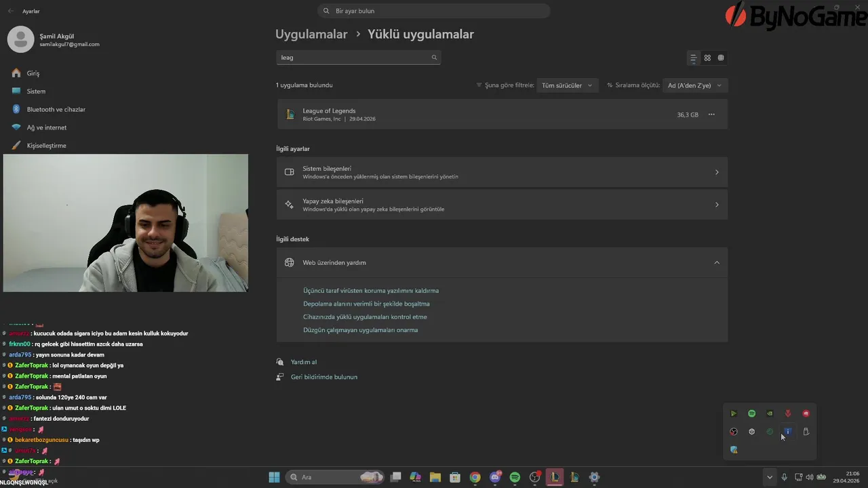Click Safely Remove Hardware USB tray icon
868x488 pixels.
(x=806, y=432)
